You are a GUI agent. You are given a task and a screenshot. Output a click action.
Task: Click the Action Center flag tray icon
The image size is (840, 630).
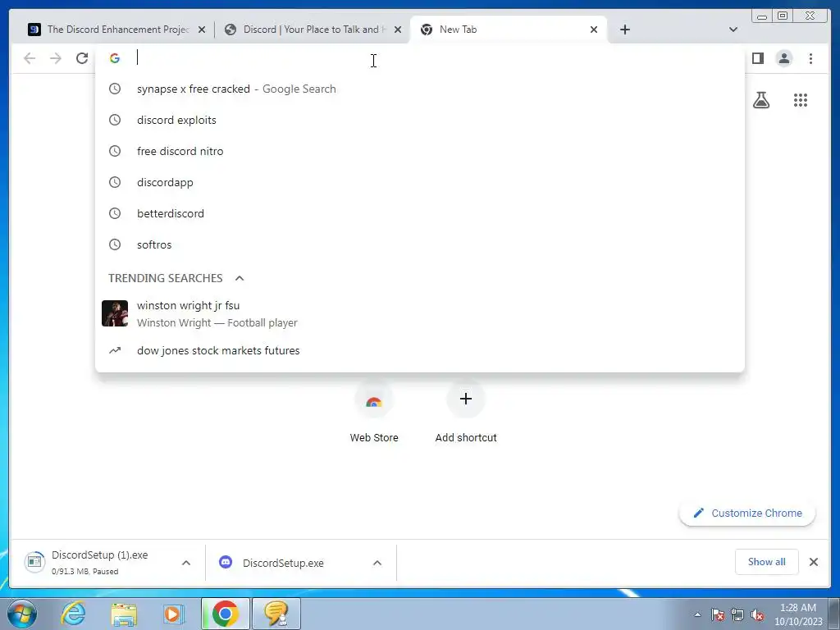pyautogui.click(x=718, y=614)
